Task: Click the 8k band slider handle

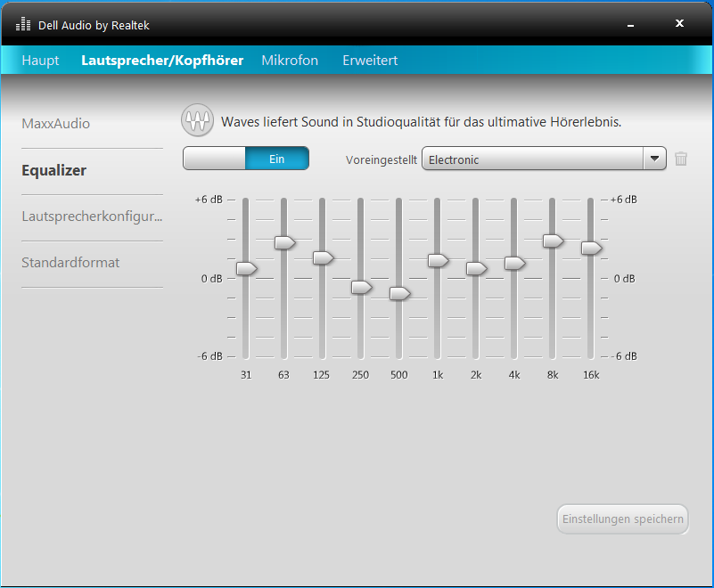Action: click(553, 241)
